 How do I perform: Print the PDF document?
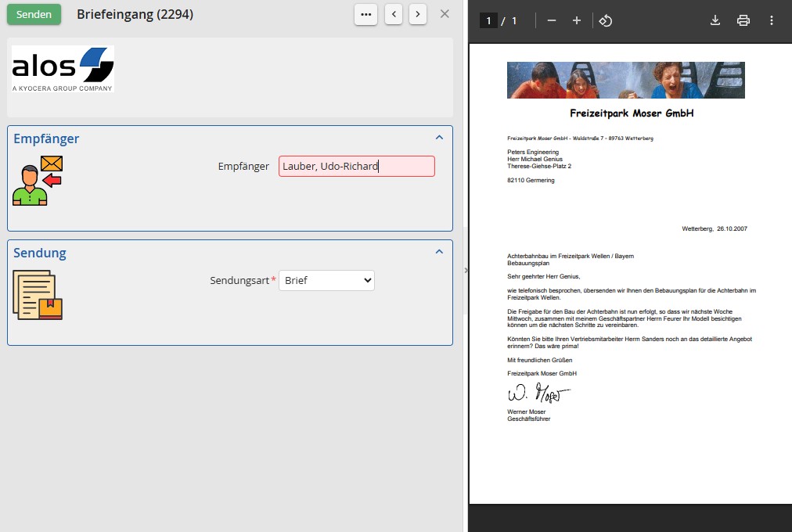point(743,20)
